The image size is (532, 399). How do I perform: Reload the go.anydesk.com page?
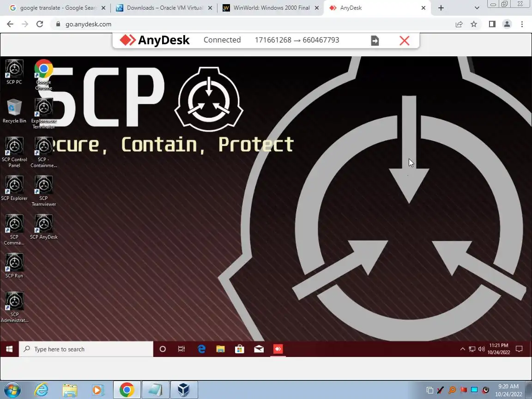(x=40, y=24)
